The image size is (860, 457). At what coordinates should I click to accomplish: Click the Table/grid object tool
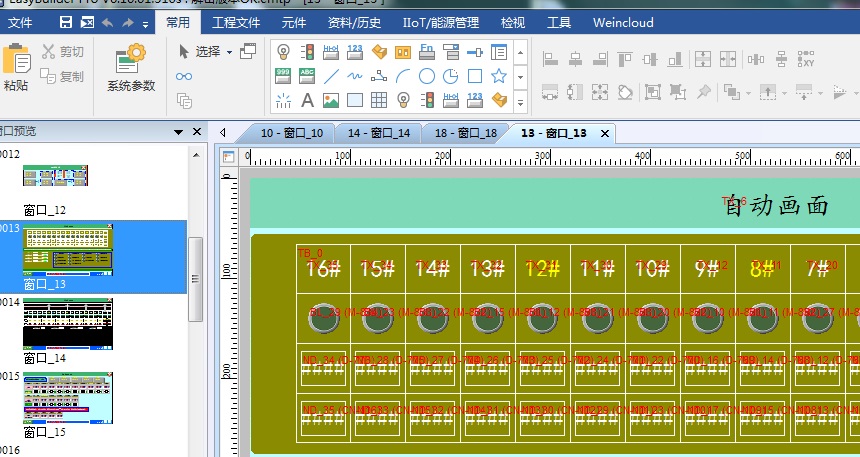(x=379, y=100)
